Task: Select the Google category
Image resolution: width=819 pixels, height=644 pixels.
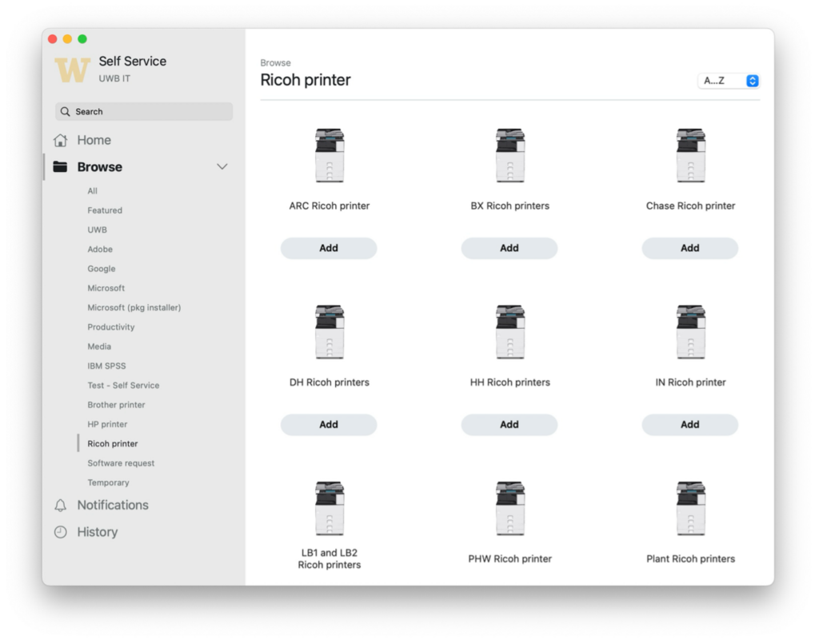Action: [102, 269]
